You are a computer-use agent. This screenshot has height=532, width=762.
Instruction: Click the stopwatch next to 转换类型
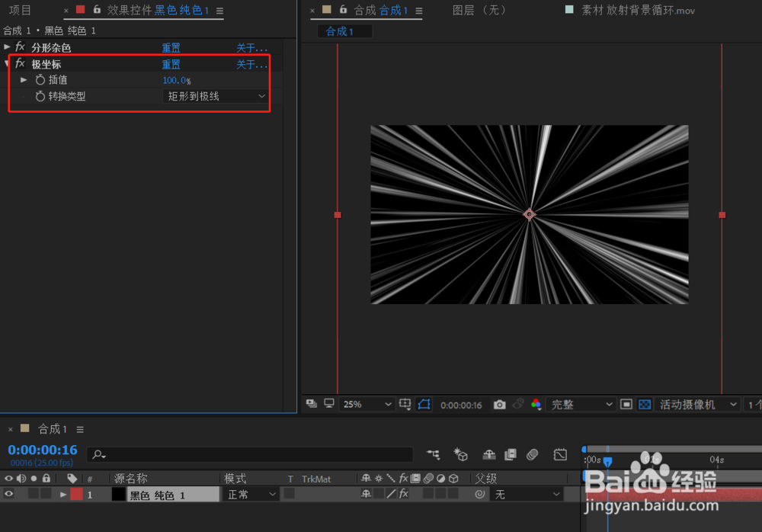click(40, 96)
